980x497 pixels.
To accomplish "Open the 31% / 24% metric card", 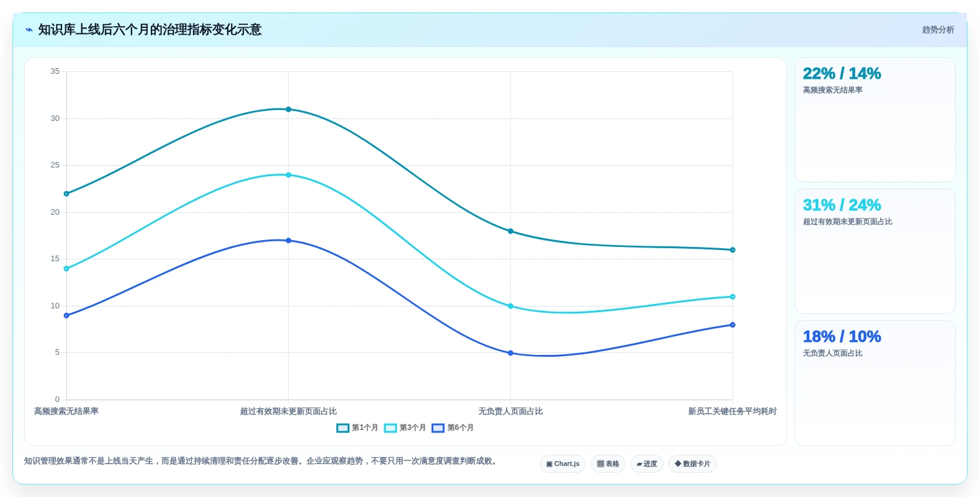I will (x=875, y=251).
